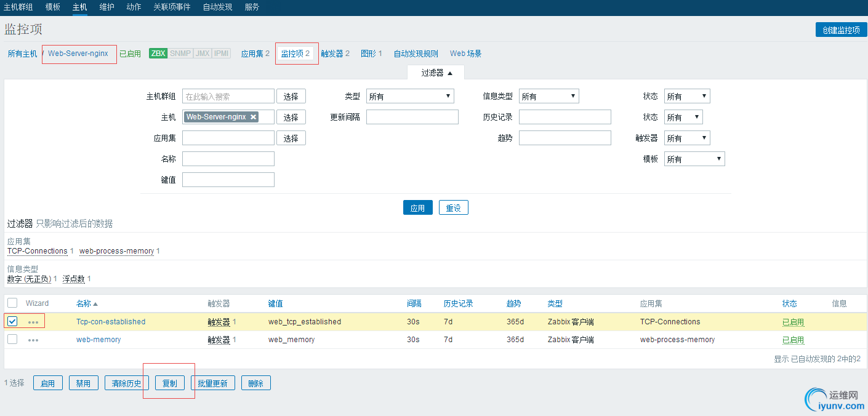This screenshot has width=868, height=416.
Task: Open the first 状态 dropdown in the filter
Action: (x=687, y=96)
